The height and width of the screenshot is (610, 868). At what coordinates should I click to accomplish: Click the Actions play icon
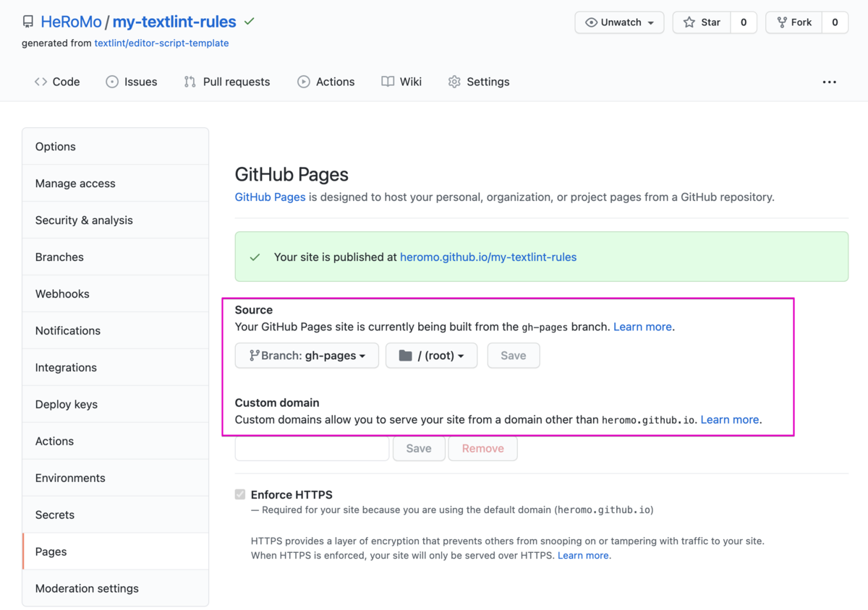(303, 82)
